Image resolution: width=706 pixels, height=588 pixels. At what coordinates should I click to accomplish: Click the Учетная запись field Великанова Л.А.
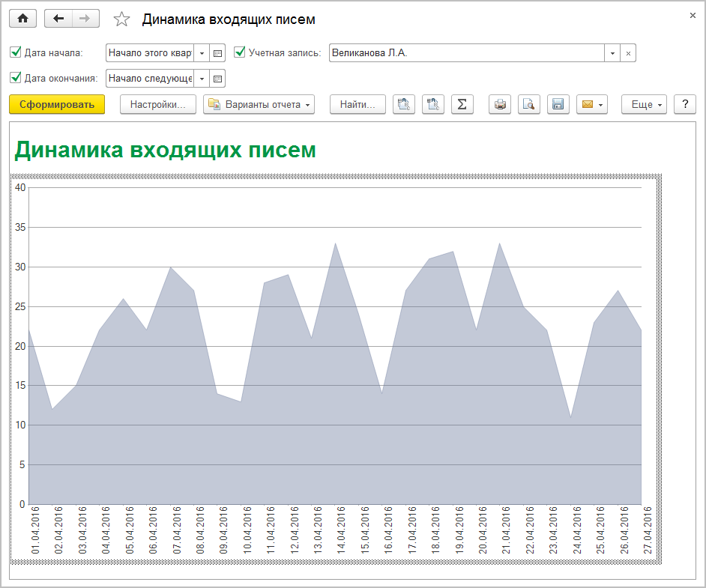pyautogui.click(x=466, y=53)
